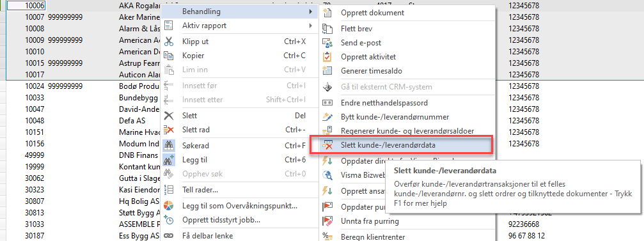Click the binoculars-plus icon beside Legg til
This screenshot has width=644, height=241.
(x=169, y=160)
